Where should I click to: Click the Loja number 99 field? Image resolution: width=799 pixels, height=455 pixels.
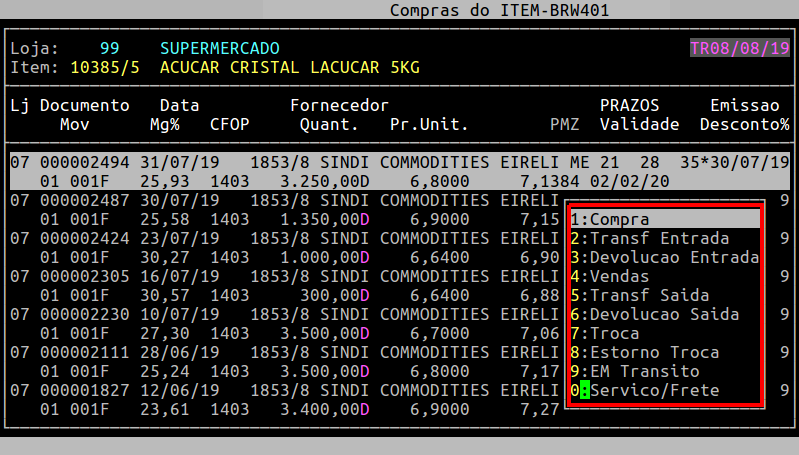point(110,48)
